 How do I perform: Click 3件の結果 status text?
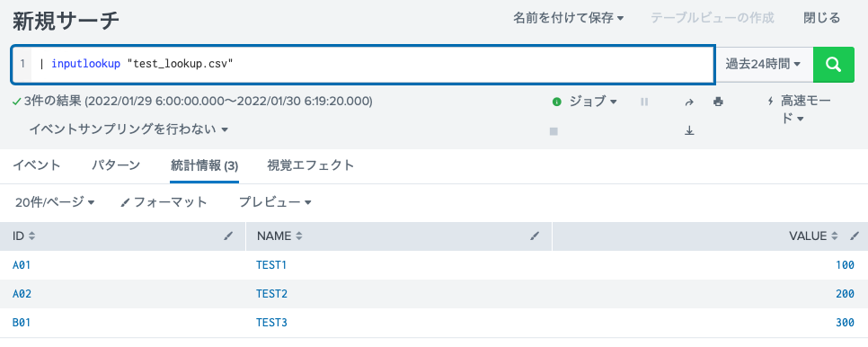point(53,102)
